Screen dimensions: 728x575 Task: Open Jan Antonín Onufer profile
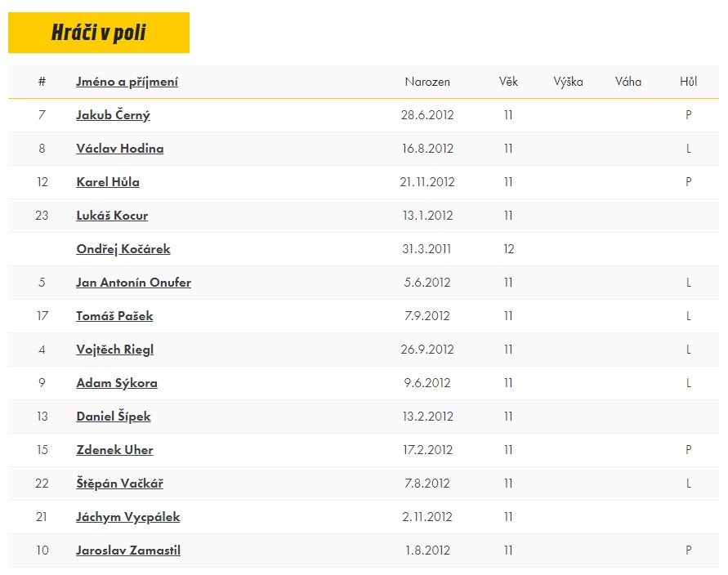pos(133,283)
